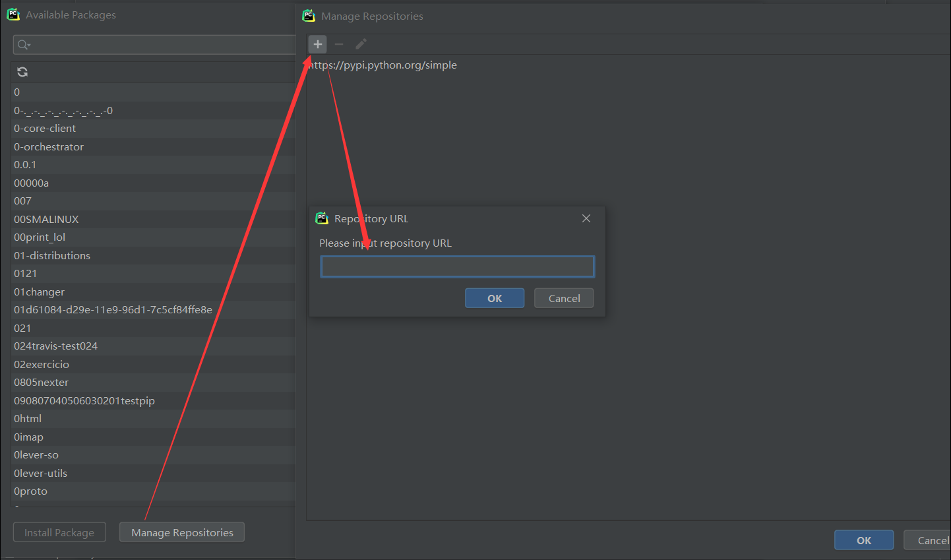
Task: Select package 0-._.-._.-._.-._.-._.-0
Action: pyautogui.click(x=153, y=110)
